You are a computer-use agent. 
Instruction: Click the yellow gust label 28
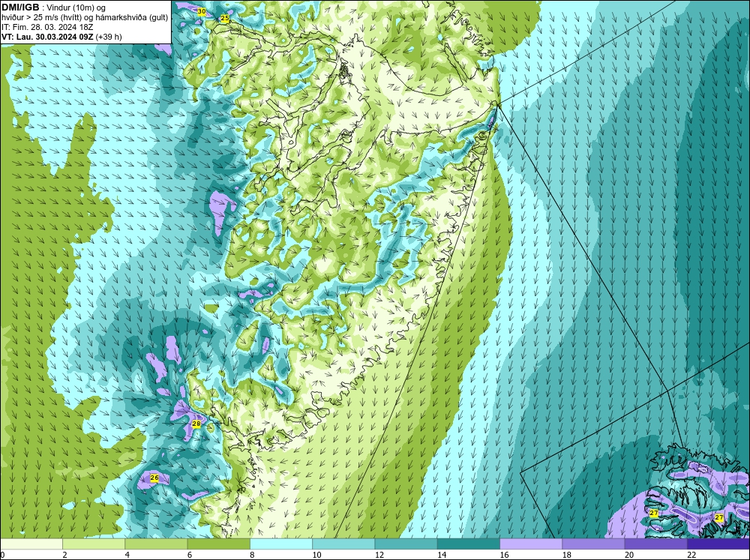coord(196,424)
